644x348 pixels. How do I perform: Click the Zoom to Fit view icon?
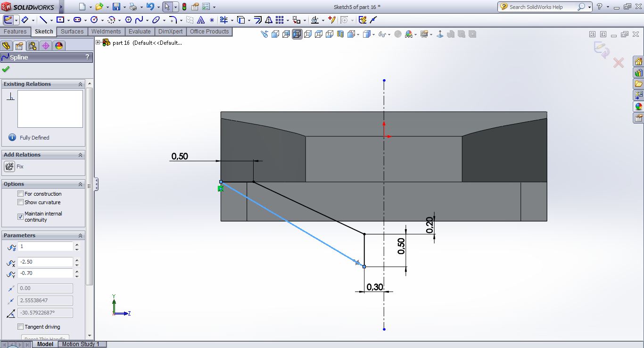(x=264, y=34)
